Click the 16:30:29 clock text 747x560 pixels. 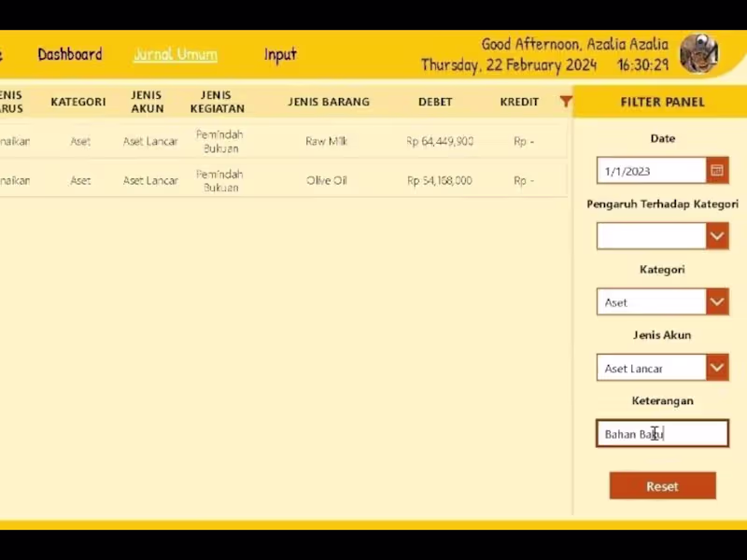[643, 64]
